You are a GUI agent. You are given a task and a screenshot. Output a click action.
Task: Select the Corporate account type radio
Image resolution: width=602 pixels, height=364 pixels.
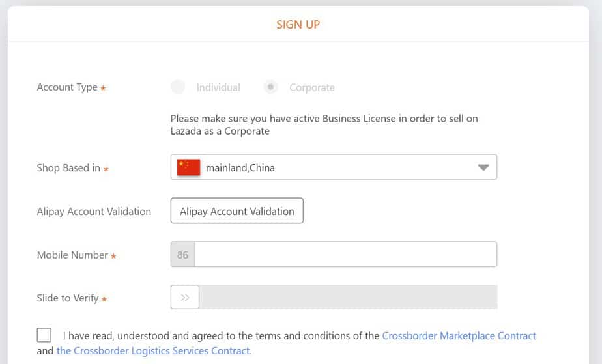[271, 87]
